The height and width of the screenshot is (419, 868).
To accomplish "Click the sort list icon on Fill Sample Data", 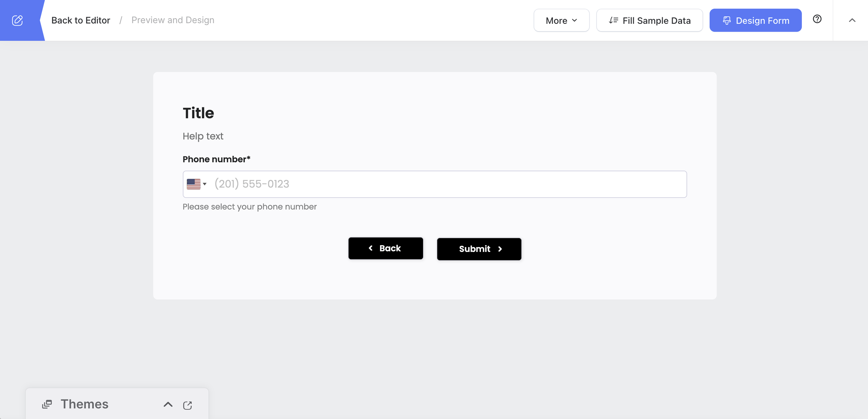I will pyautogui.click(x=613, y=20).
